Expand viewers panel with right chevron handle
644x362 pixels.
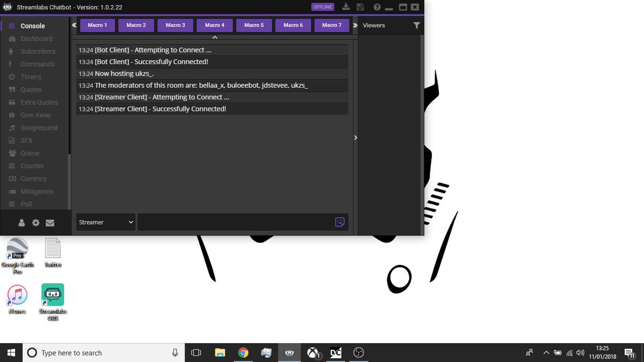355,138
